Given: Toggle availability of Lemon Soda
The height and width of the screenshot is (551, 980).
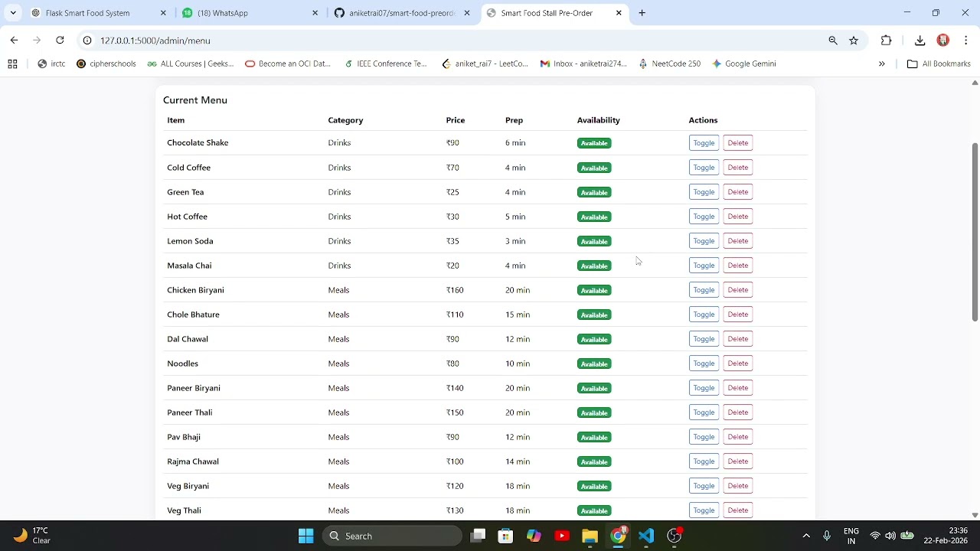Looking at the screenshot, I should pyautogui.click(x=704, y=241).
